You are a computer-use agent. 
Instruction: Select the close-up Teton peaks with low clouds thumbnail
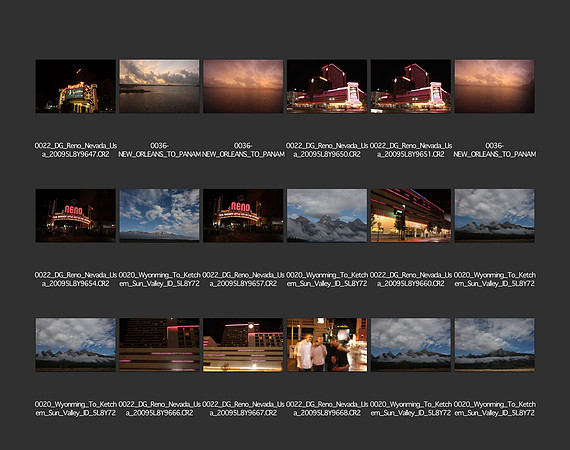[327, 216]
